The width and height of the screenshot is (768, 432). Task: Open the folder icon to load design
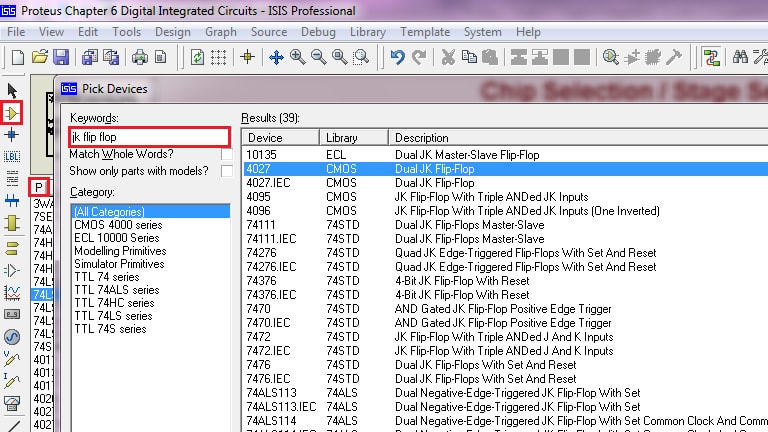click(x=40, y=57)
